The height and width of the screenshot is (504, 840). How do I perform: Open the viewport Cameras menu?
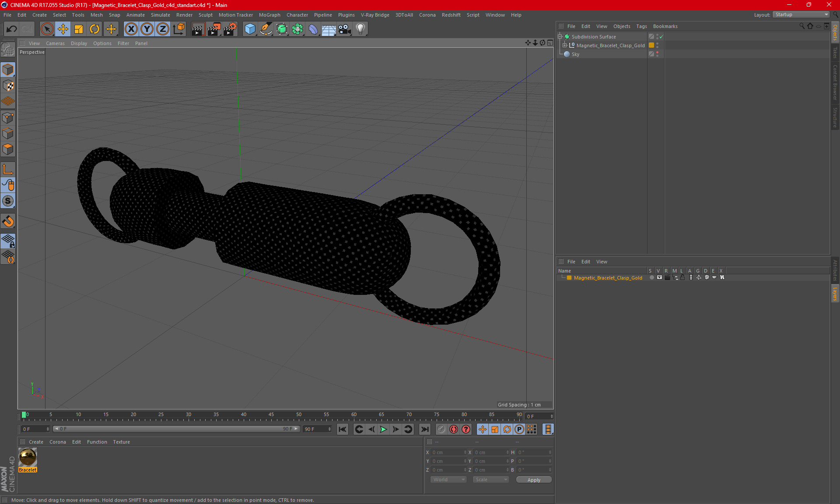55,43
